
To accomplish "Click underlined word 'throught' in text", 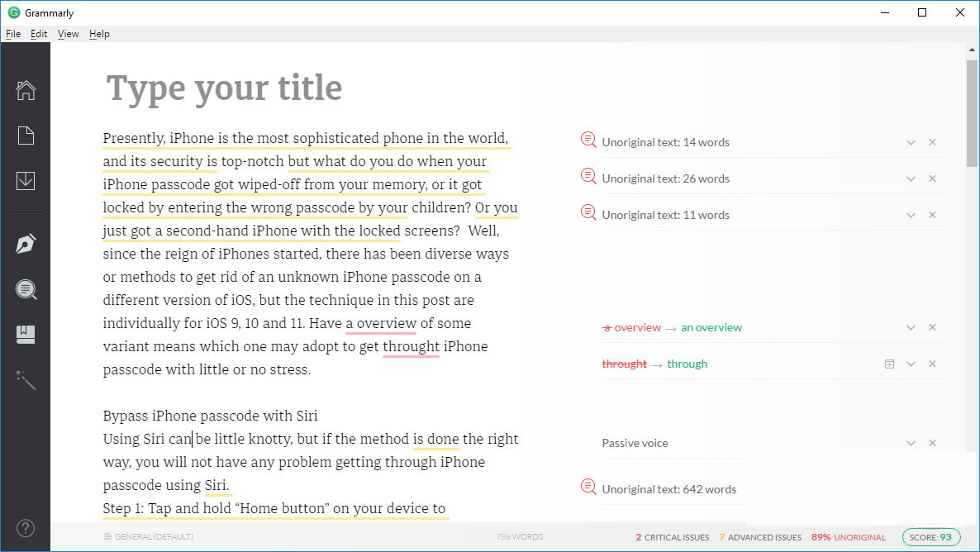I will (x=412, y=346).
